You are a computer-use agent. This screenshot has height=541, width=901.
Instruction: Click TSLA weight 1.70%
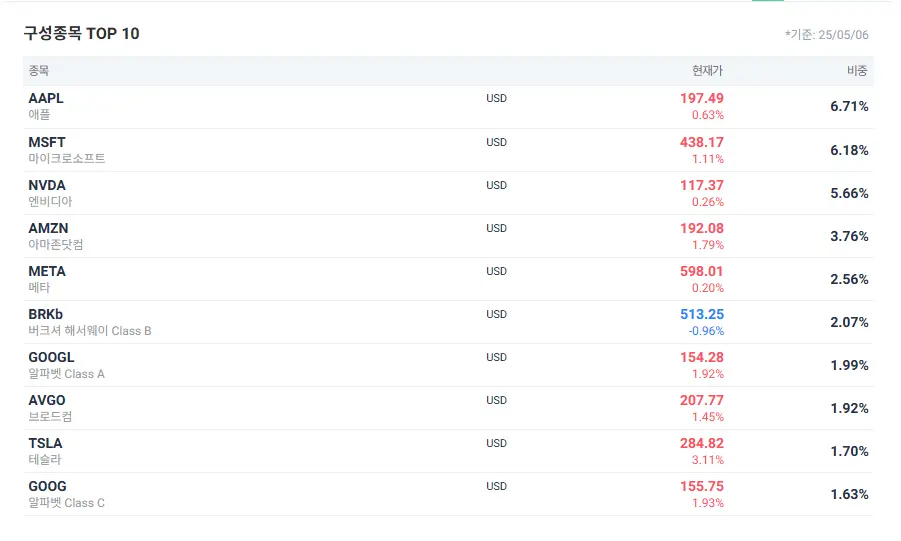click(849, 451)
